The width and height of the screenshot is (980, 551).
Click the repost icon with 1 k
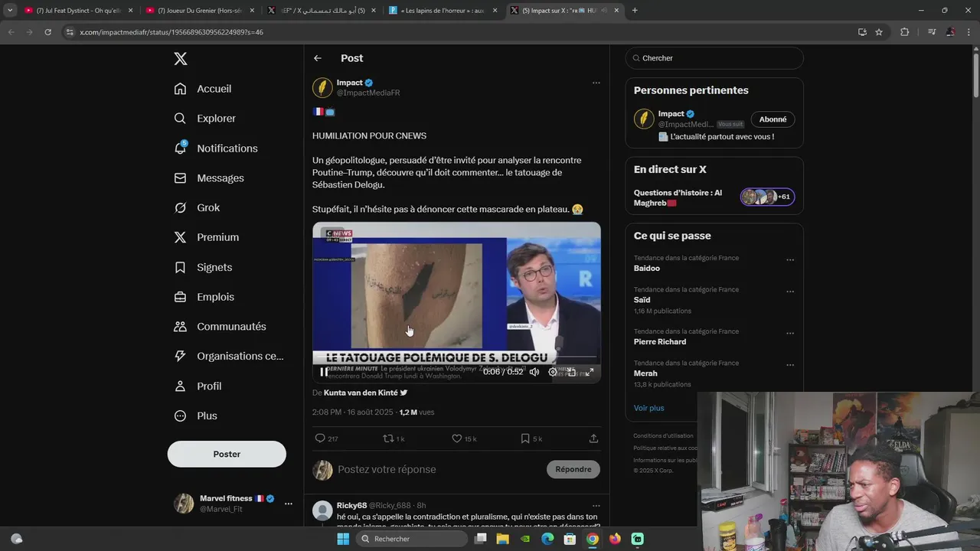coord(388,439)
